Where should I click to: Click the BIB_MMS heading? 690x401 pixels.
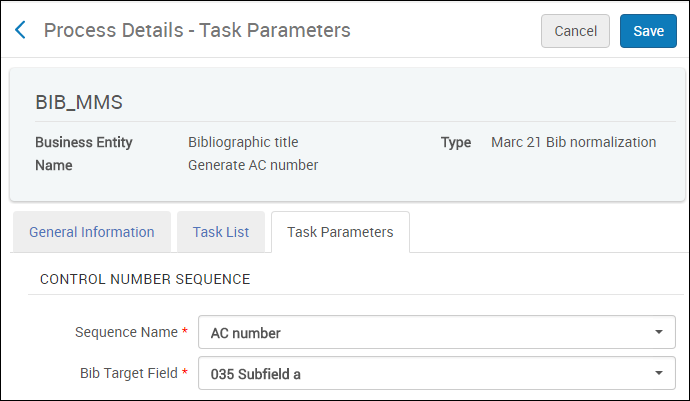pos(79,102)
